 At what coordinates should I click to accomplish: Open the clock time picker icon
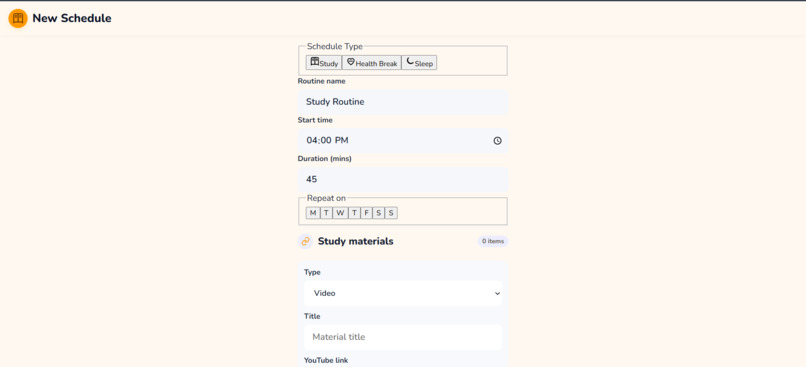click(x=498, y=140)
